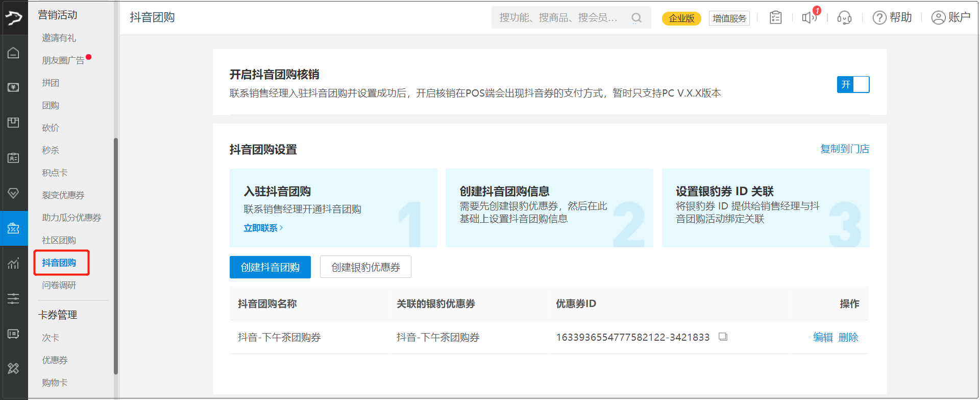Click the 入驻抖音团购 step card

333,208
